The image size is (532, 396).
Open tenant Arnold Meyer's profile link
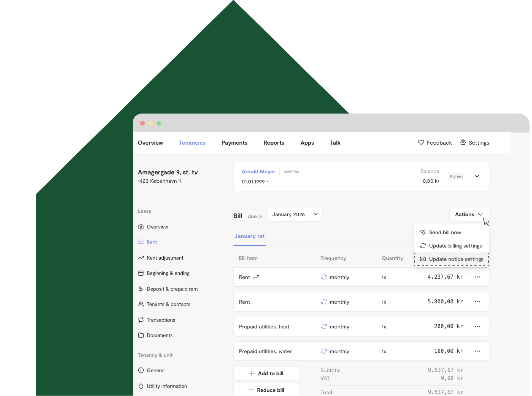258,171
